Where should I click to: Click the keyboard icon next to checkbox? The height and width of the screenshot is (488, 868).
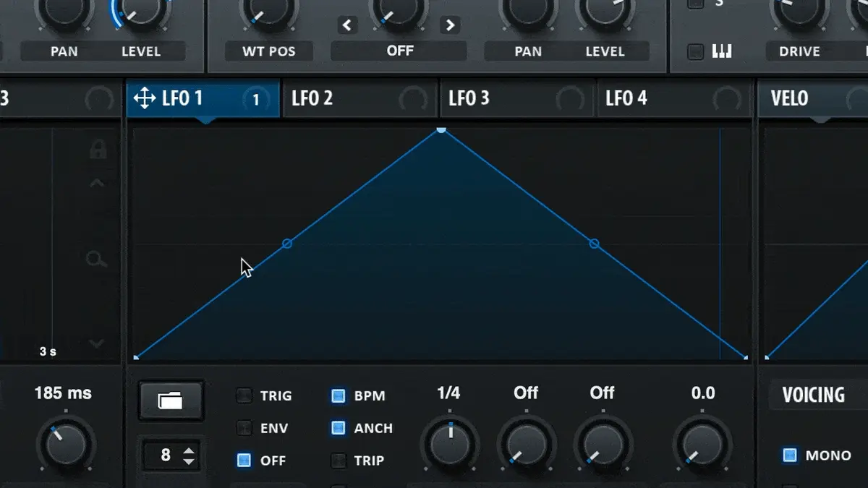coord(722,51)
